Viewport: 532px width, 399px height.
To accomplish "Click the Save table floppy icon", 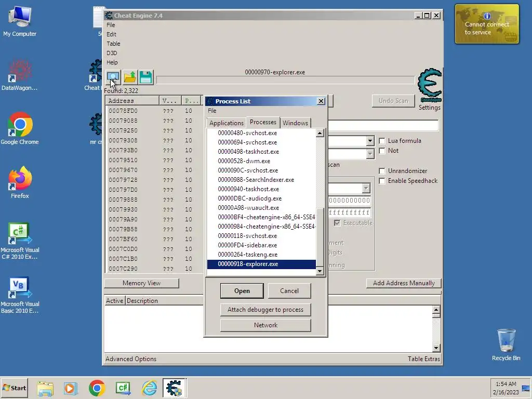I will coord(146,78).
